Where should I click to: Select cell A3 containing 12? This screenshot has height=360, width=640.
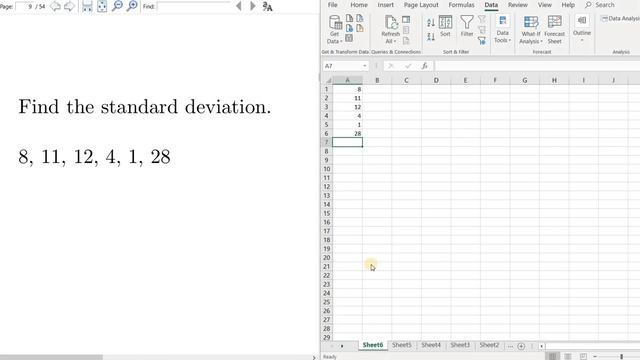tap(347, 107)
